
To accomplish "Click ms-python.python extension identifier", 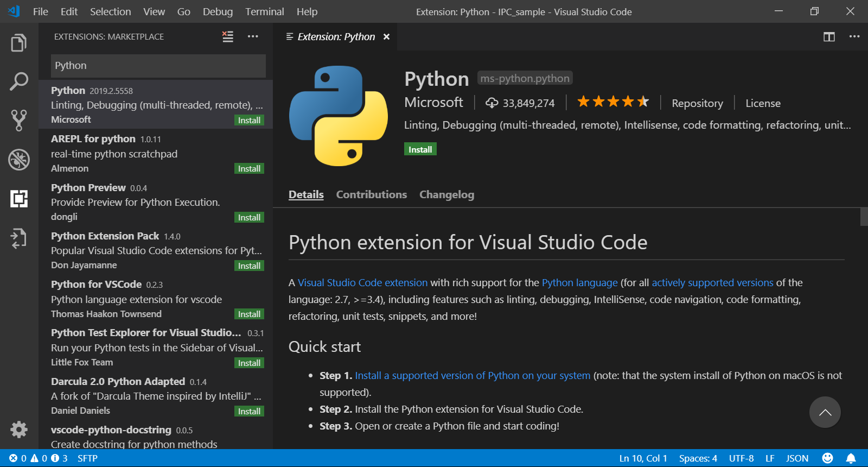I will [x=525, y=78].
